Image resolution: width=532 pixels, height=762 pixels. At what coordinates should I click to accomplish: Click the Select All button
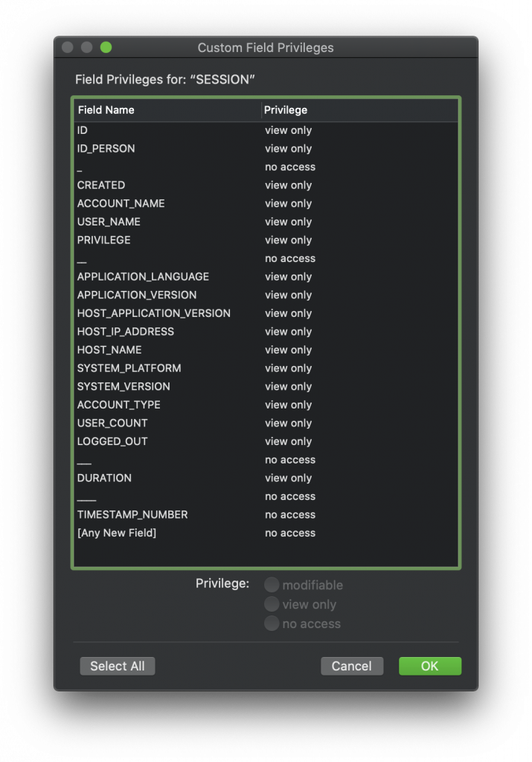click(117, 666)
